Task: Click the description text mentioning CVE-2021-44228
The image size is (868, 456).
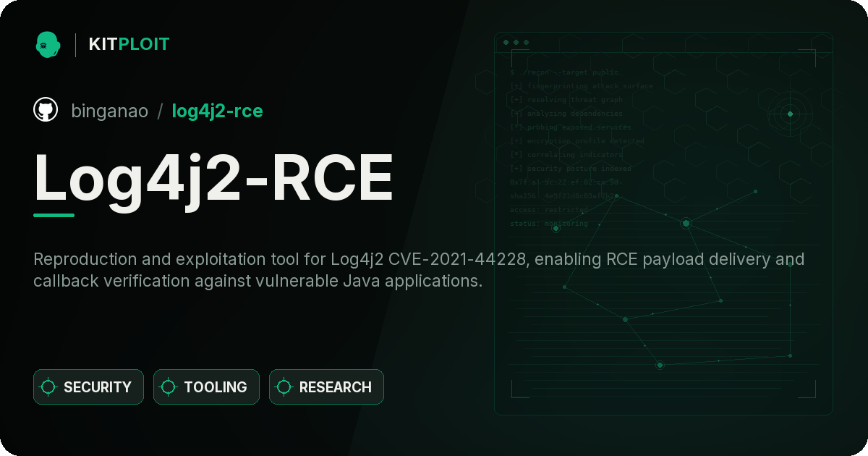Action: (419, 270)
